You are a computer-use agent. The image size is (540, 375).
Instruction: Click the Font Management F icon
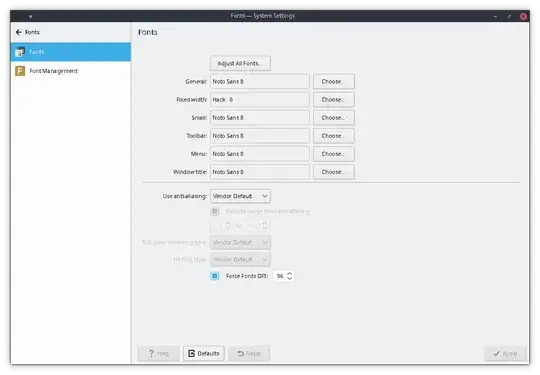click(20, 71)
